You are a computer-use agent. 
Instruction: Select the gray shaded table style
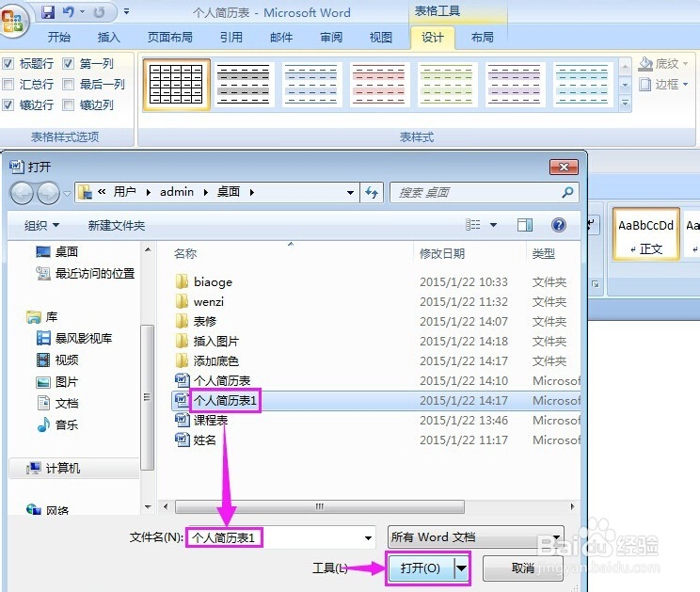point(243,85)
